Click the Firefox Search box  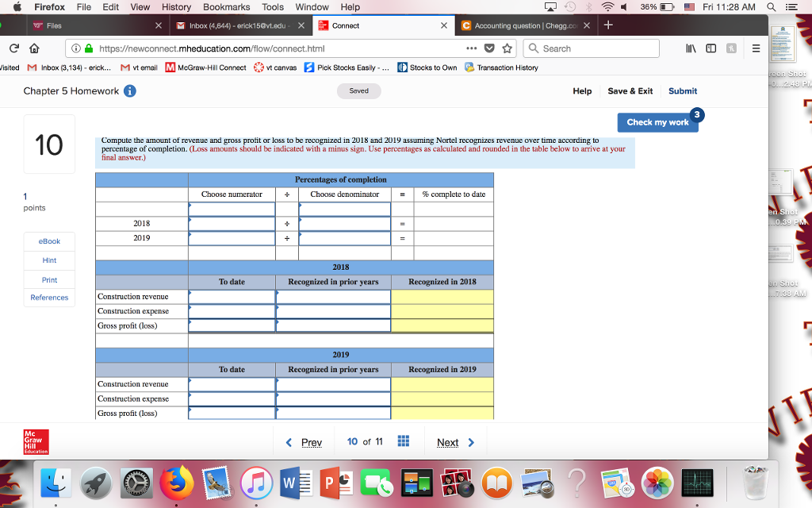tap(591, 48)
